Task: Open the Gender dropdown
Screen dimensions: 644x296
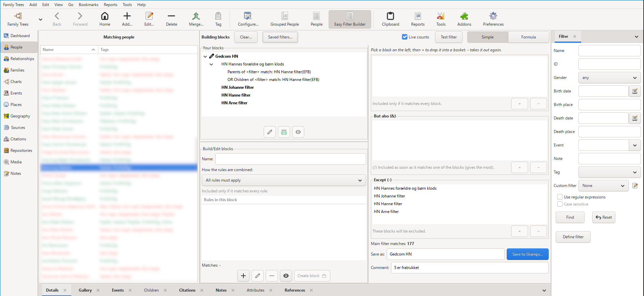Action: click(x=609, y=78)
